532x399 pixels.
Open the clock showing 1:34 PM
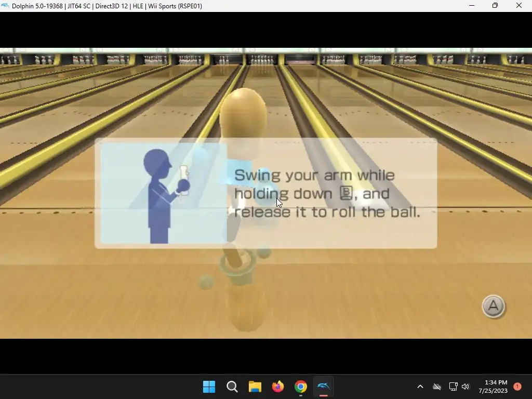[493, 387]
